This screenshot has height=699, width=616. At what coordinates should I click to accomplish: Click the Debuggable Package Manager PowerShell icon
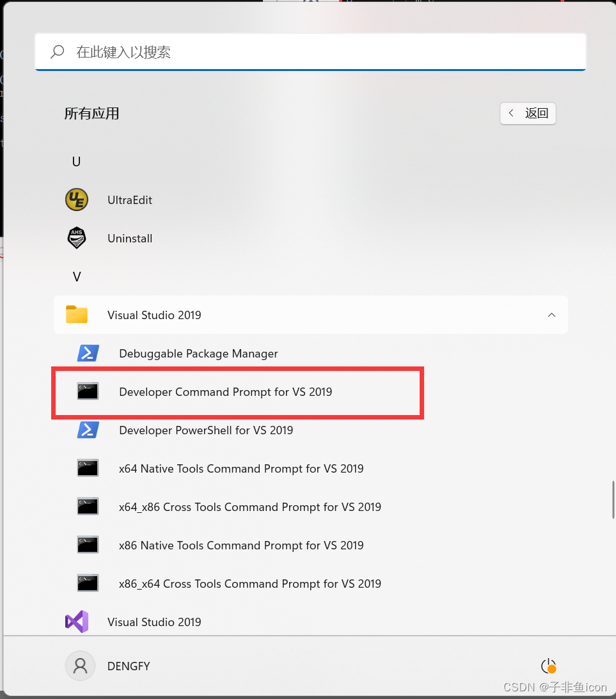click(x=88, y=353)
